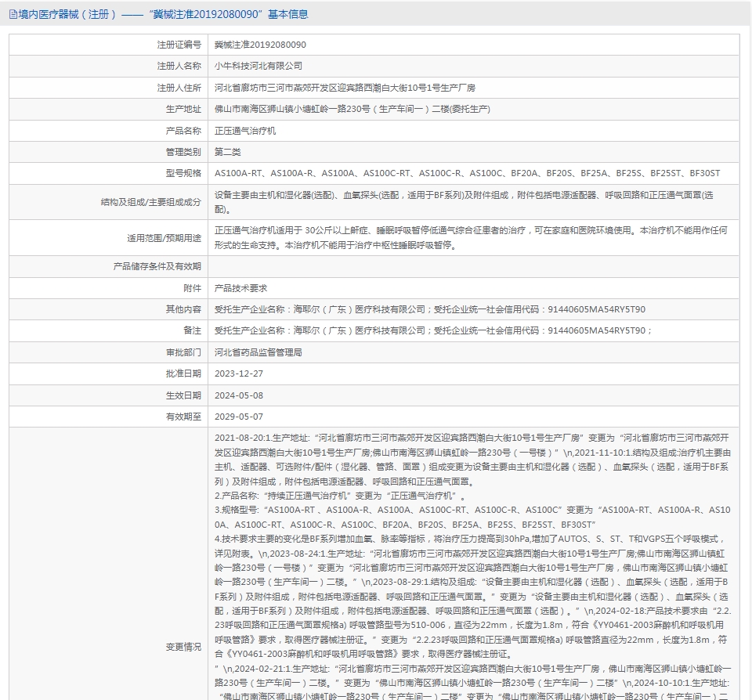Click the 注册证编号 label cell

pos(179,45)
